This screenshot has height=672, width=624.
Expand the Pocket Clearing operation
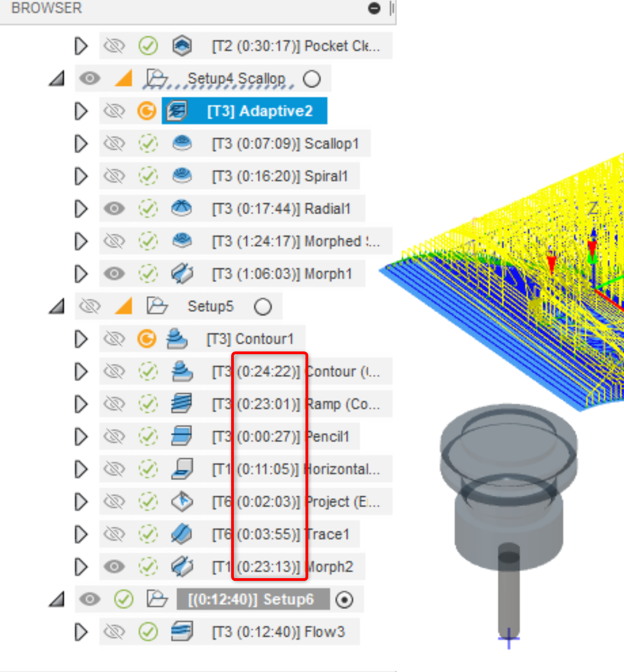coord(81,46)
